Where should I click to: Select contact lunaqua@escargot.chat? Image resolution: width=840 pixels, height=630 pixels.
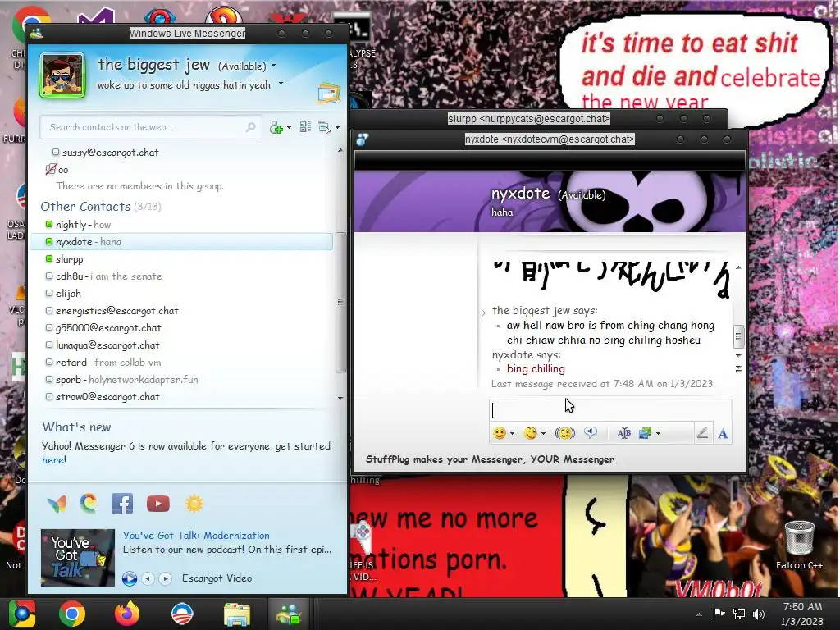[x=103, y=345]
